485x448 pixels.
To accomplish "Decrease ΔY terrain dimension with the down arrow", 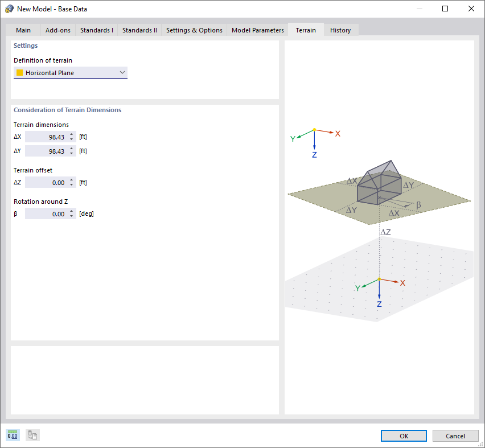I will click(x=72, y=153).
